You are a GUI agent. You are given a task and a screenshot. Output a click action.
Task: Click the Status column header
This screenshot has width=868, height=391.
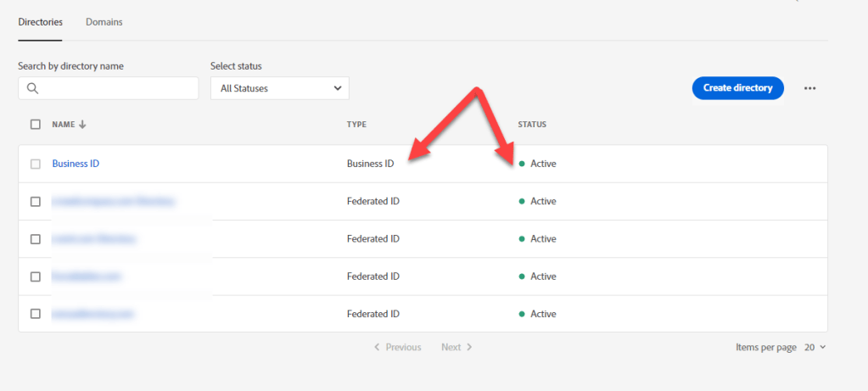(532, 125)
